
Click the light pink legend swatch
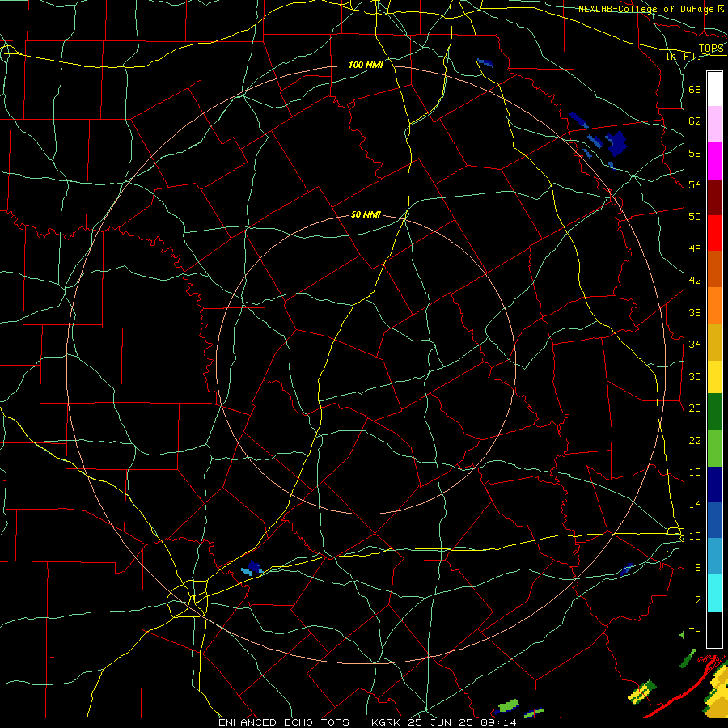(714, 124)
